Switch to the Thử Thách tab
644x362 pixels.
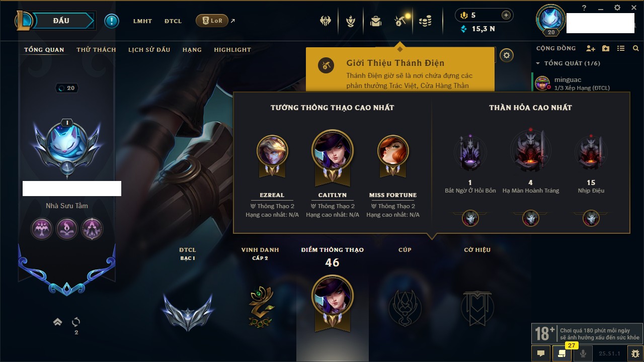coord(96,50)
